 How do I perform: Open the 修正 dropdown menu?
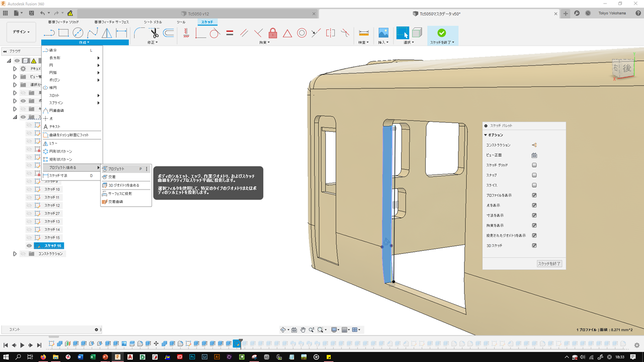(x=152, y=43)
